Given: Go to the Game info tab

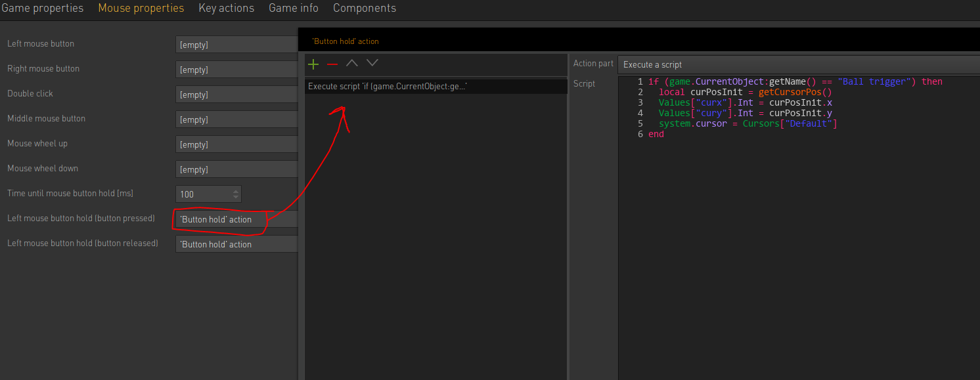Looking at the screenshot, I should pyautogui.click(x=294, y=9).
